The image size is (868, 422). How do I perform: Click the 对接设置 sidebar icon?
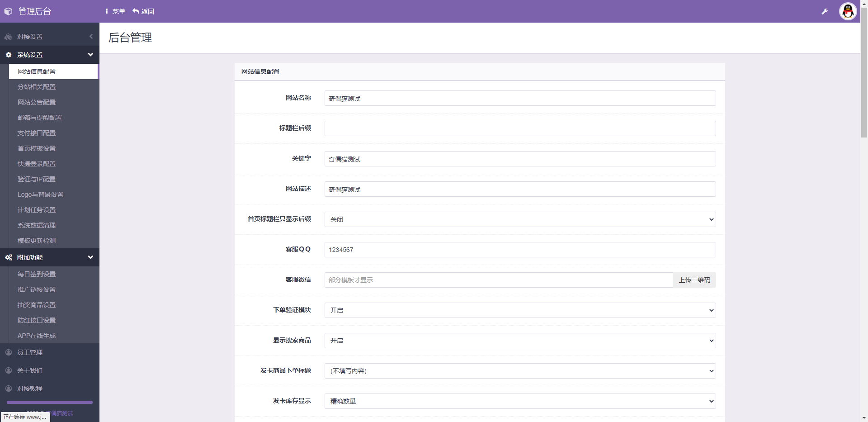[x=8, y=37]
